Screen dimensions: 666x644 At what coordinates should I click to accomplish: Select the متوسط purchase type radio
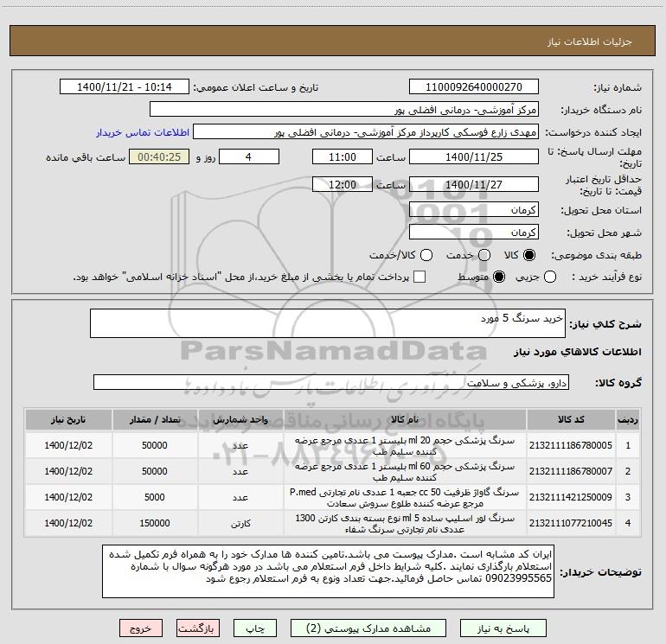(x=499, y=277)
